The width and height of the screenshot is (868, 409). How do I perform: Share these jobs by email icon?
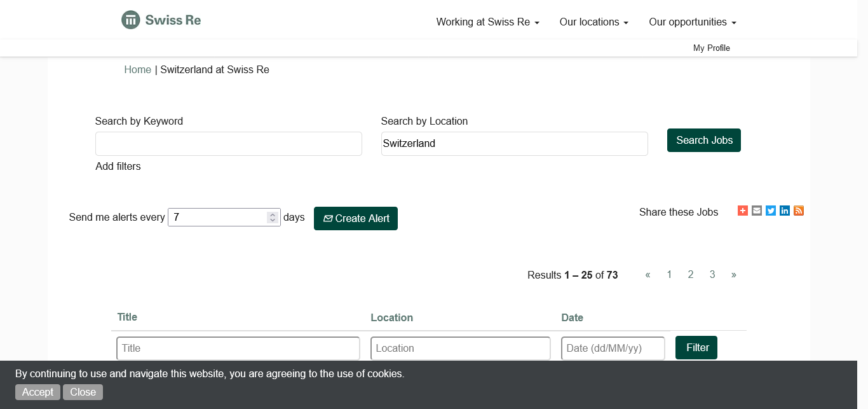[x=756, y=211]
